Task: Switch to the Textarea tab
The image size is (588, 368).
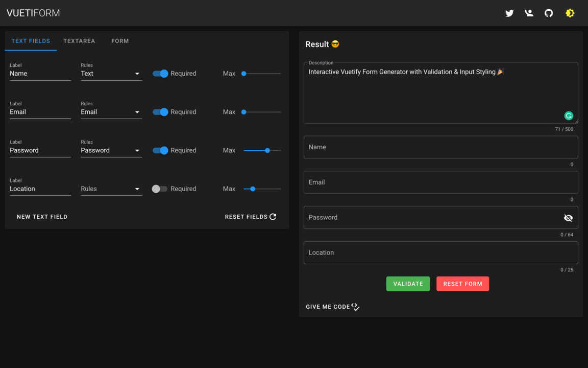Action: coord(79,41)
